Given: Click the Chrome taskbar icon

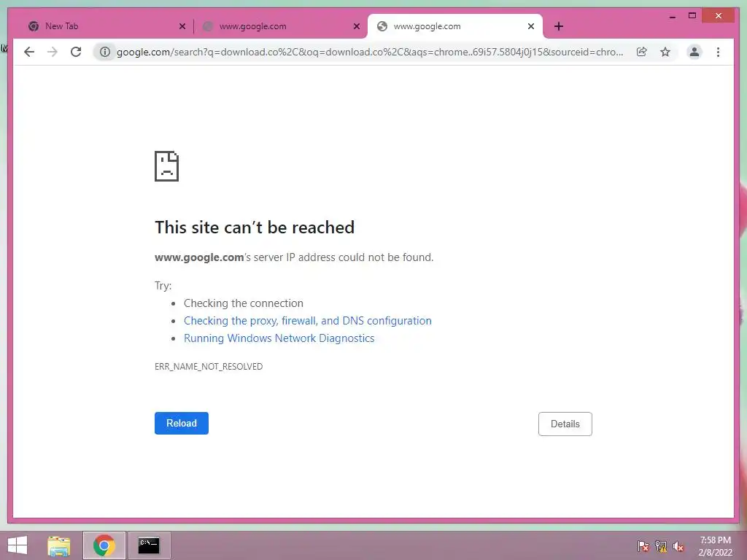Looking at the screenshot, I should click(x=104, y=545).
